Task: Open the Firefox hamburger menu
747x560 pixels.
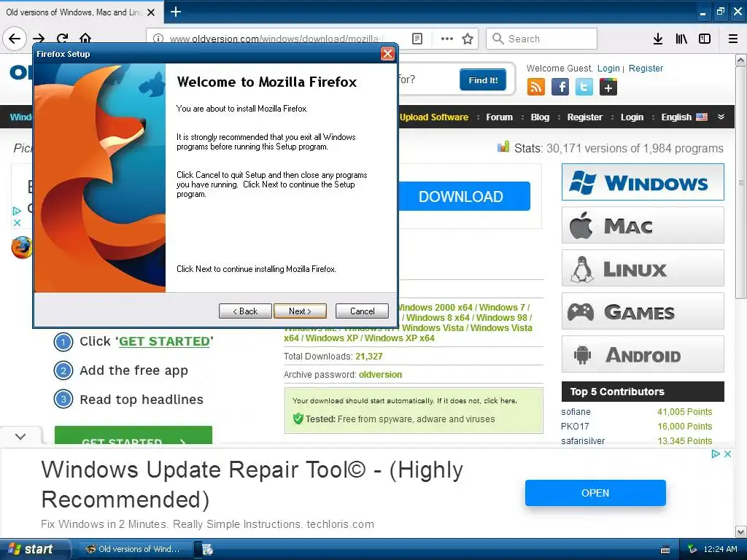Action: (733, 39)
